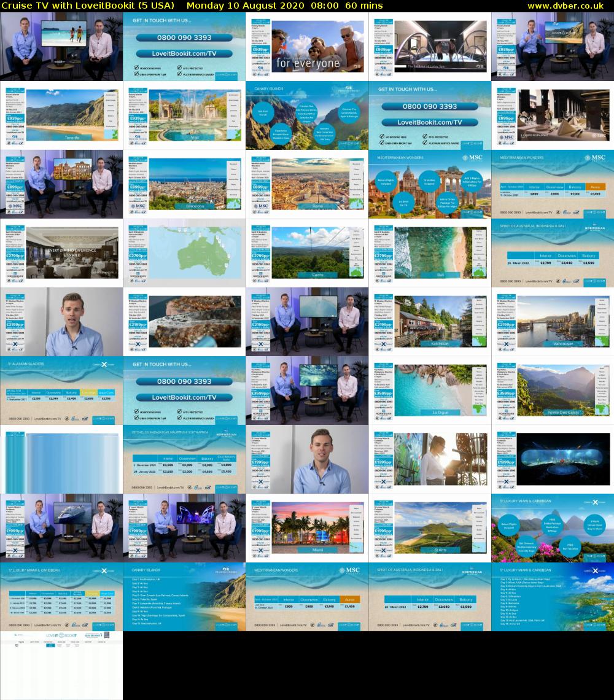
Task: Open the 'for everyone' family thumbnail
Action: tap(307, 47)
